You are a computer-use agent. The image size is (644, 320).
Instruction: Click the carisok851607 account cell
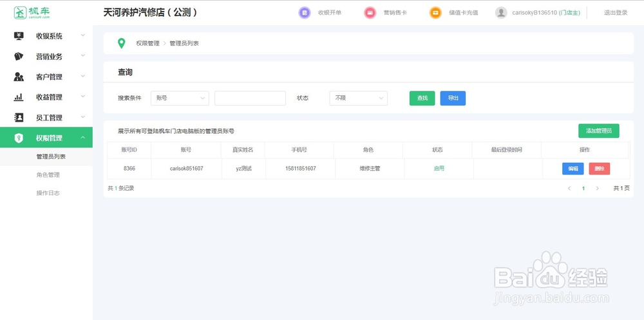(x=187, y=169)
